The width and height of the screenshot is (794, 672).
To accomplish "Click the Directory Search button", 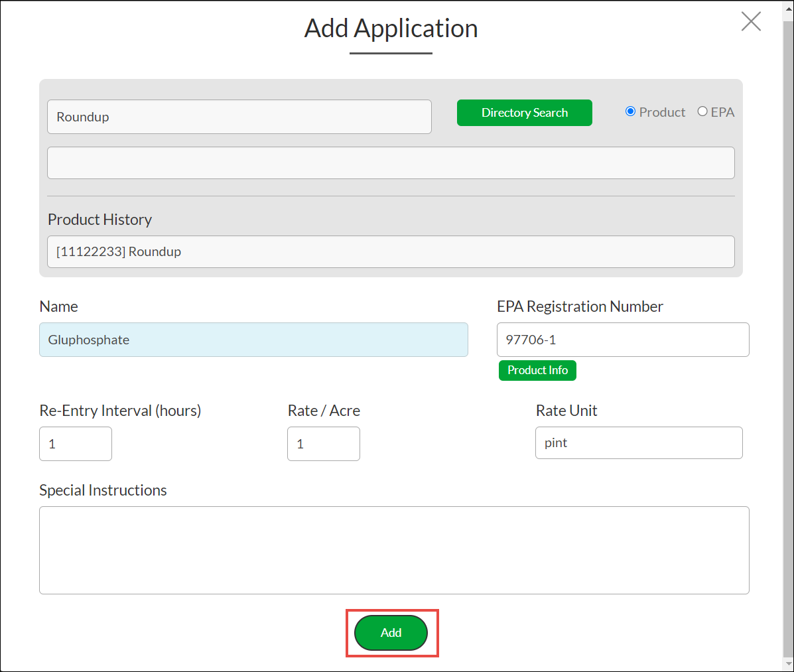I will 525,112.
